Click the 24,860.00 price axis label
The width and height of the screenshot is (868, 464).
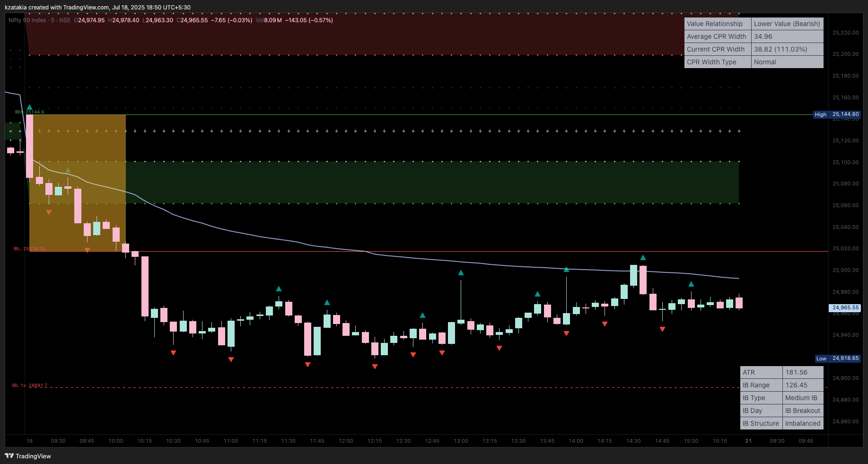845,421
